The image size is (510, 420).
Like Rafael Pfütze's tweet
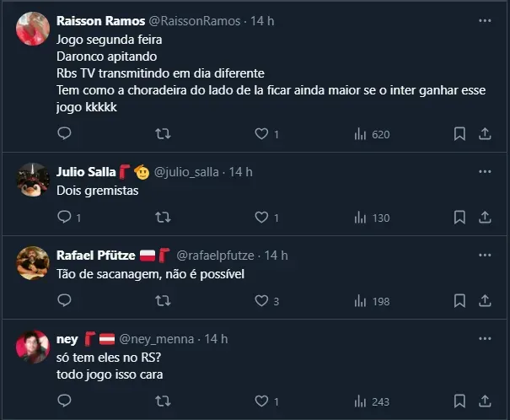pyautogui.click(x=261, y=300)
